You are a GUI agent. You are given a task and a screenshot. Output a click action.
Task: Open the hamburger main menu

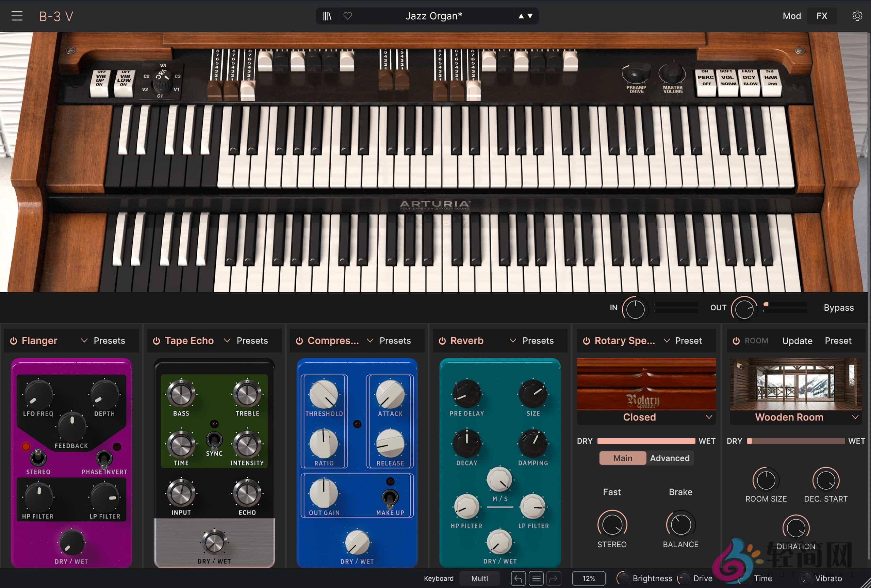pyautogui.click(x=17, y=16)
